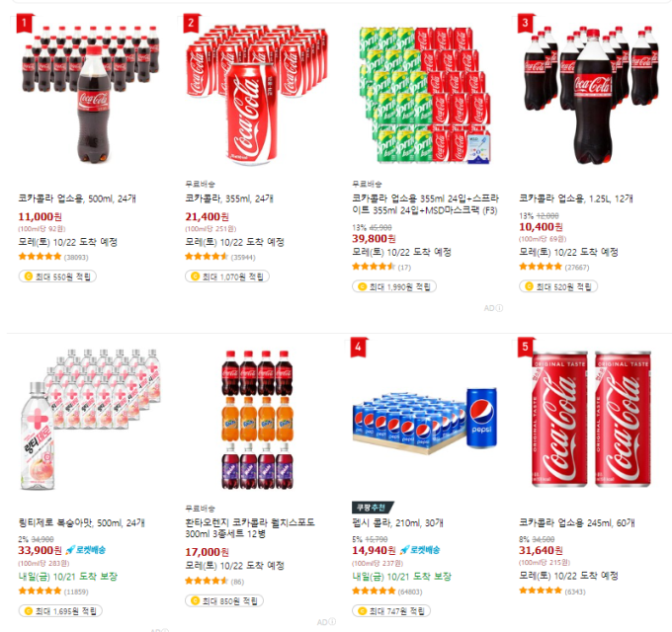Image resolution: width=672 pixels, height=632 pixels.
Task: Click the star rating with 64803 reviews
Action: click(387, 592)
